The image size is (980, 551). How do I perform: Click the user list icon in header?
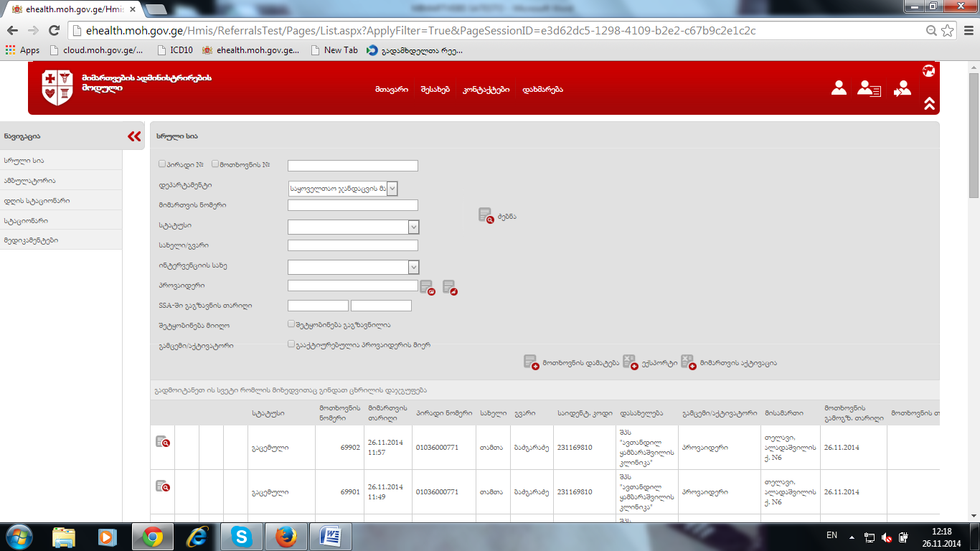click(x=869, y=88)
